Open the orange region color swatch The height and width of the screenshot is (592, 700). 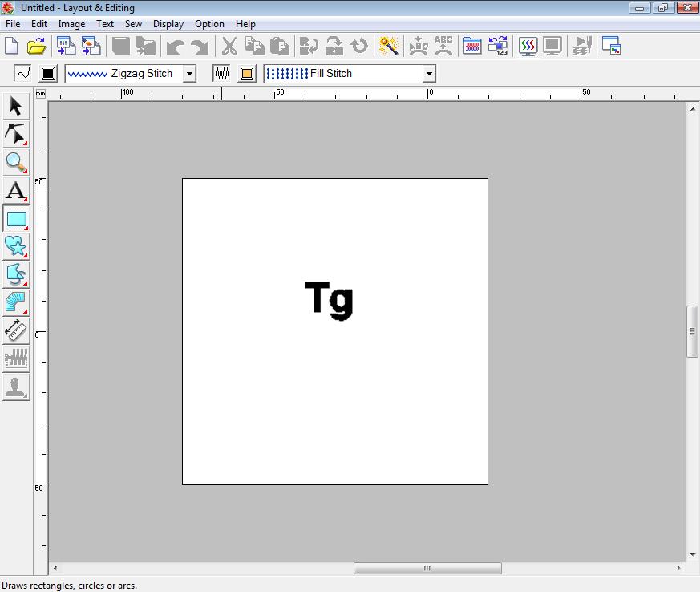pos(247,73)
